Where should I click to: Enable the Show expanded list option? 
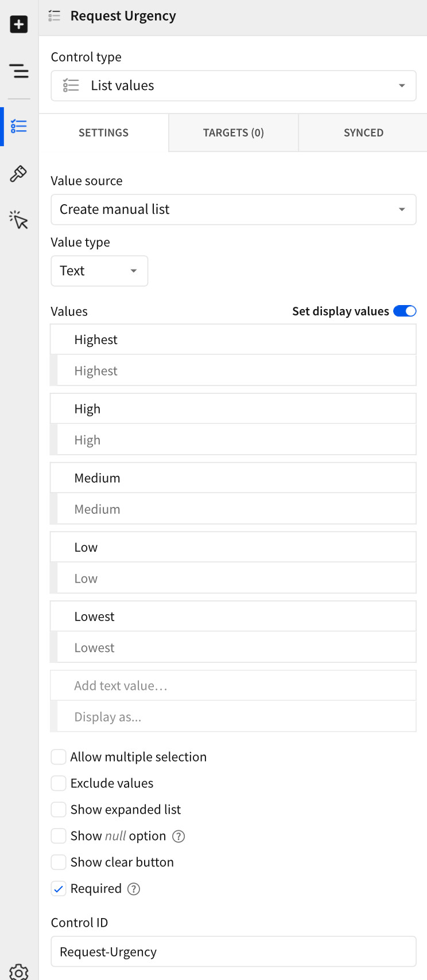pyautogui.click(x=58, y=809)
